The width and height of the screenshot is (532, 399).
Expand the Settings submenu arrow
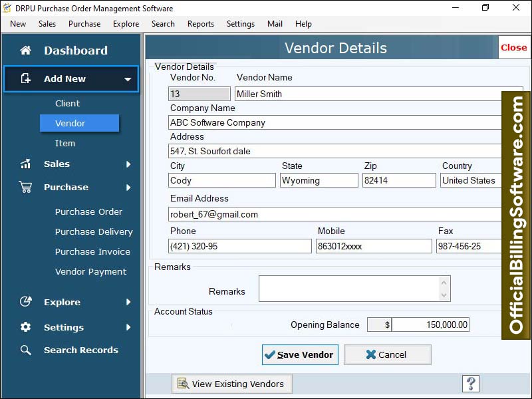[x=128, y=327]
